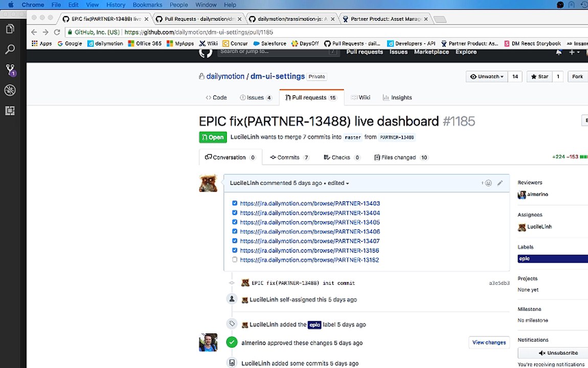Image resolution: width=588 pixels, height=368 pixels.
Task: Open the Debug icon in left sidebar
Action: pyautogui.click(x=10, y=90)
